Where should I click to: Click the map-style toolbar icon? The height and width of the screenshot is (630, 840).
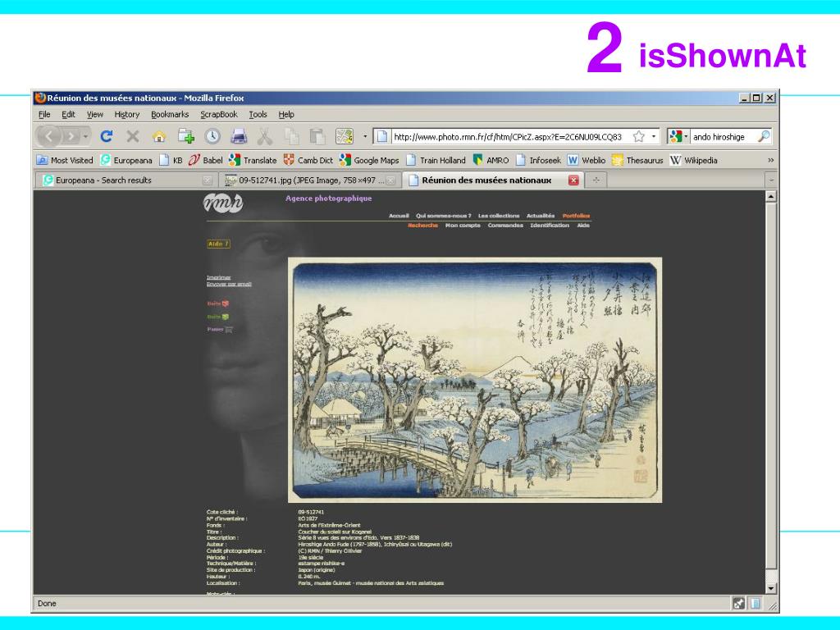[x=345, y=137]
